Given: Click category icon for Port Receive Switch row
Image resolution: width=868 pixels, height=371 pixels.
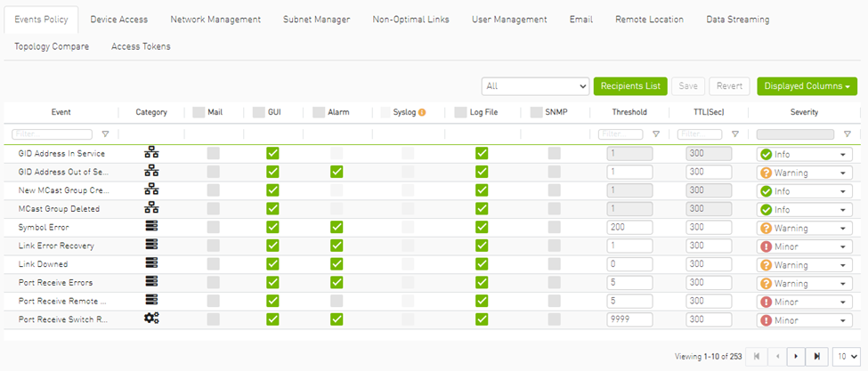Looking at the screenshot, I should pyautogui.click(x=151, y=319).
